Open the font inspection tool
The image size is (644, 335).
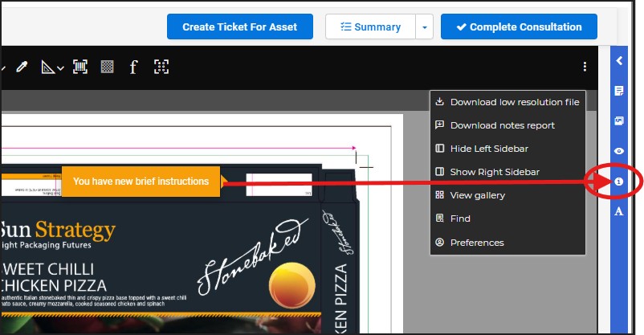click(x=133, y=67)
